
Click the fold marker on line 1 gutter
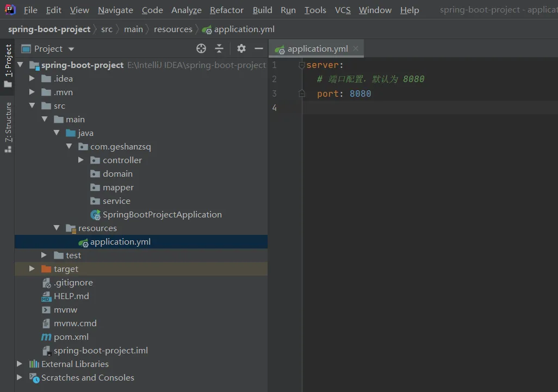tap(302, 65)
